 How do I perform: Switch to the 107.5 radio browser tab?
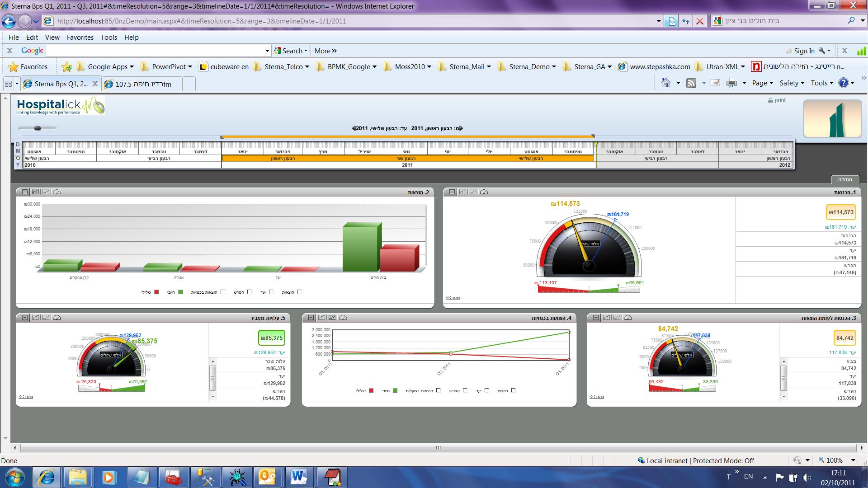tap(143, 84)
